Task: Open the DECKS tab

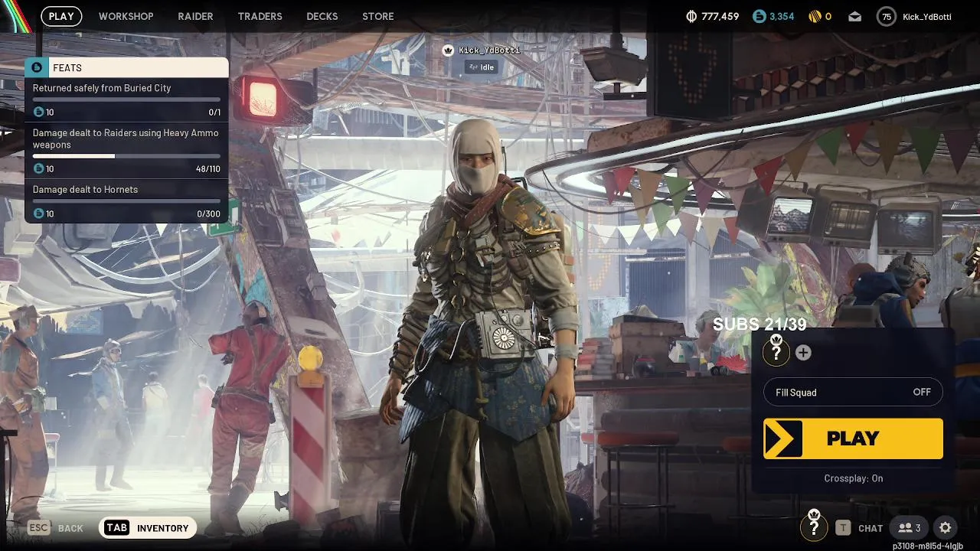Action: [322, 16]
